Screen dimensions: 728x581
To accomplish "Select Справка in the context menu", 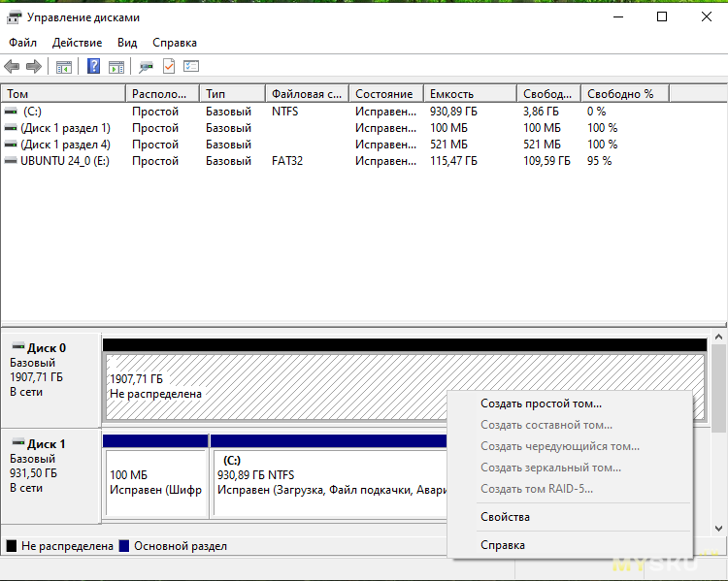I will (503, 545).
